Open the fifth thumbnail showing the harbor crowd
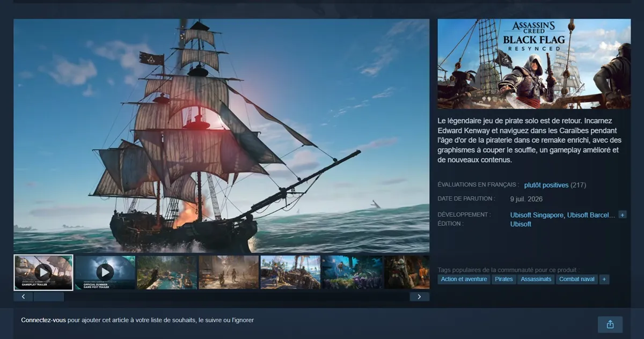Image resolution: width=644 pixels, height=339 pixels. pos(290,272)
